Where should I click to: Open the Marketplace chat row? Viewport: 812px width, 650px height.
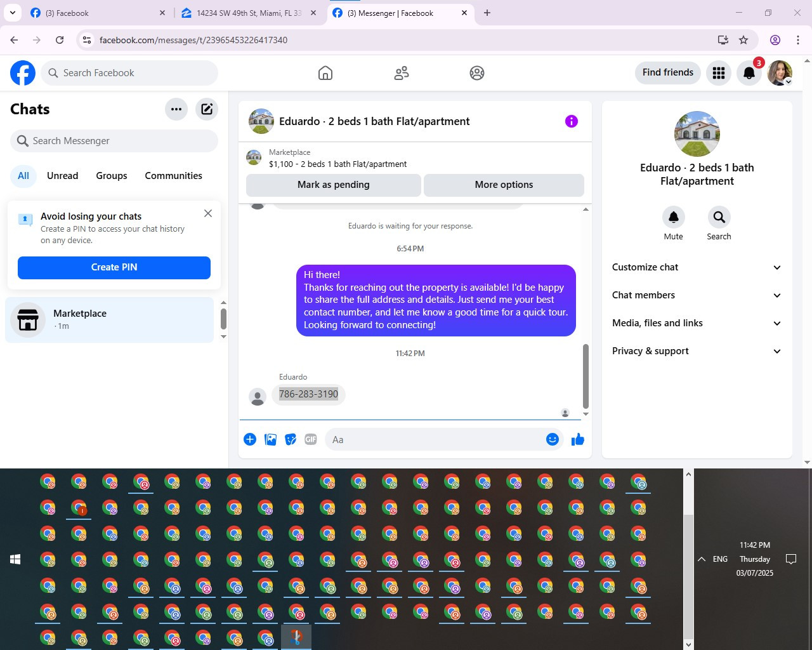[x=110, y=320]
